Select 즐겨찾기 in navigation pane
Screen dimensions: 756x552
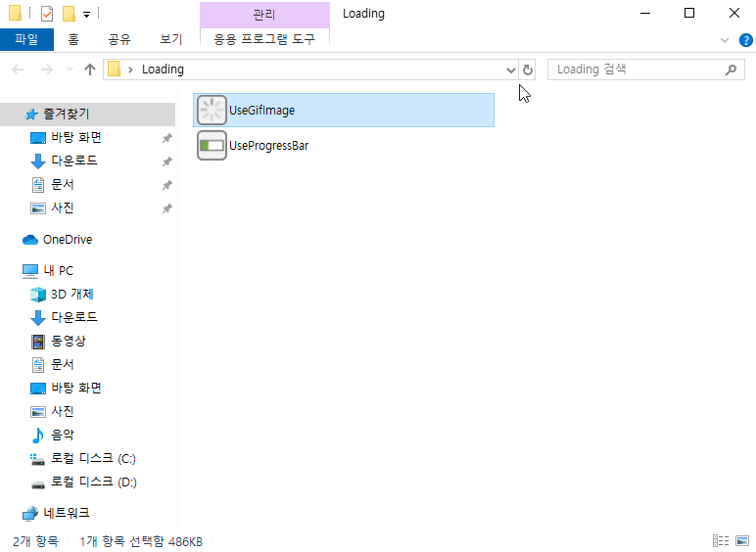[87, 115]
